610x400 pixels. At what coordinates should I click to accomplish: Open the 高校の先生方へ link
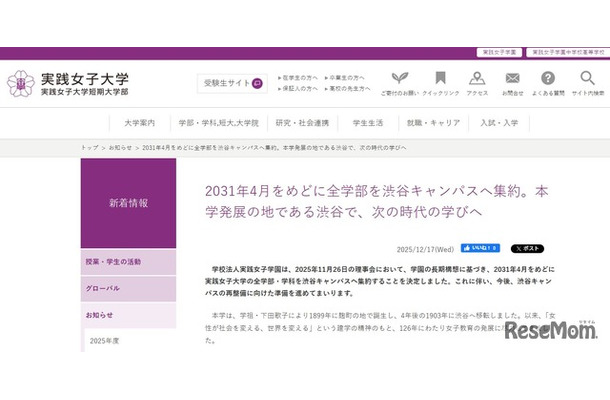[x=347, y=89]
